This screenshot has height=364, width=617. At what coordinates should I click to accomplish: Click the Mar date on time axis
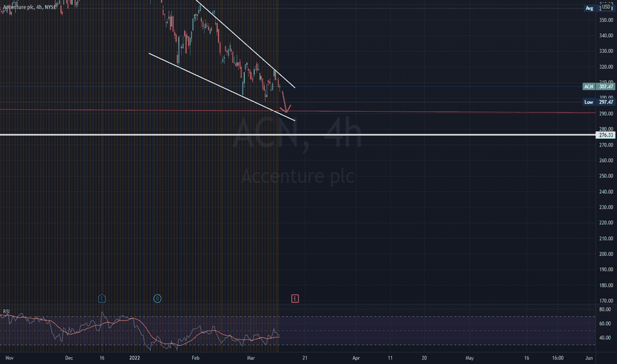click(x=251, y=358)
